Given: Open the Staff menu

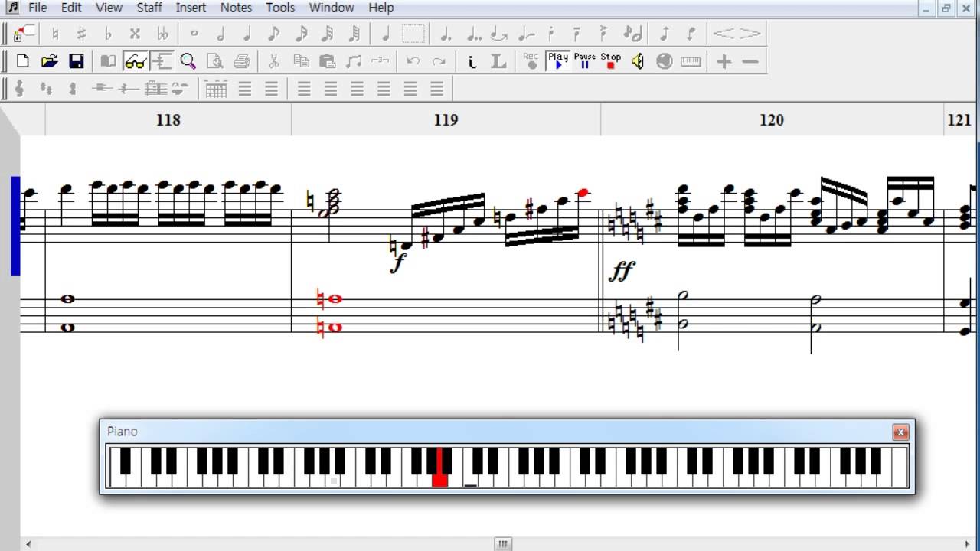Looking at the screenshot, I should click(x=149, y=8).
